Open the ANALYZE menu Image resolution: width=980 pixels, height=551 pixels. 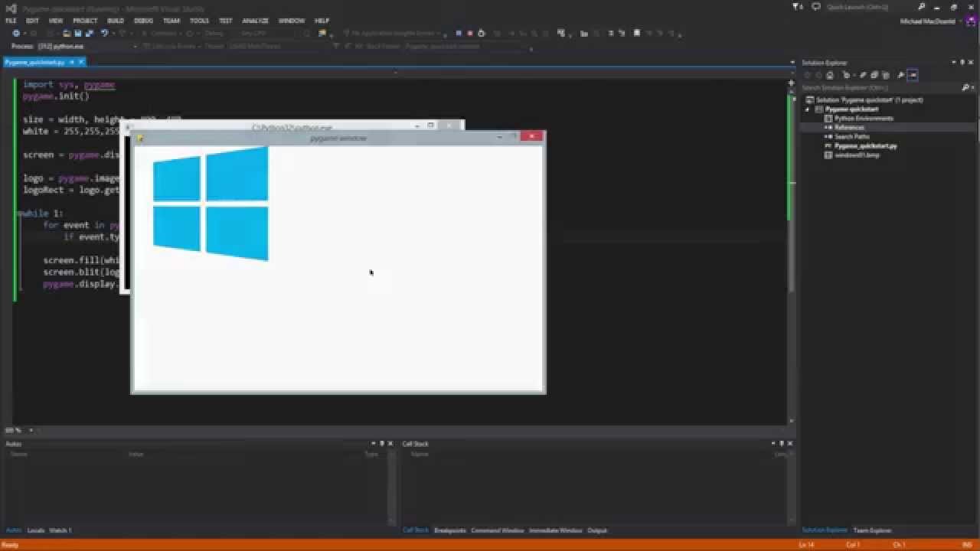coord(255,21)
